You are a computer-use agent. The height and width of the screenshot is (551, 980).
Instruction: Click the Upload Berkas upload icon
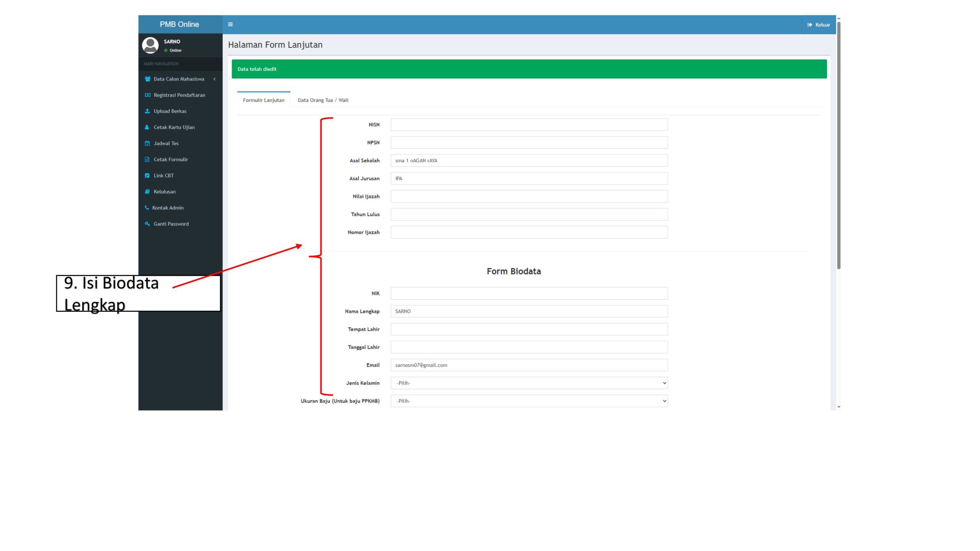point(147,111)
